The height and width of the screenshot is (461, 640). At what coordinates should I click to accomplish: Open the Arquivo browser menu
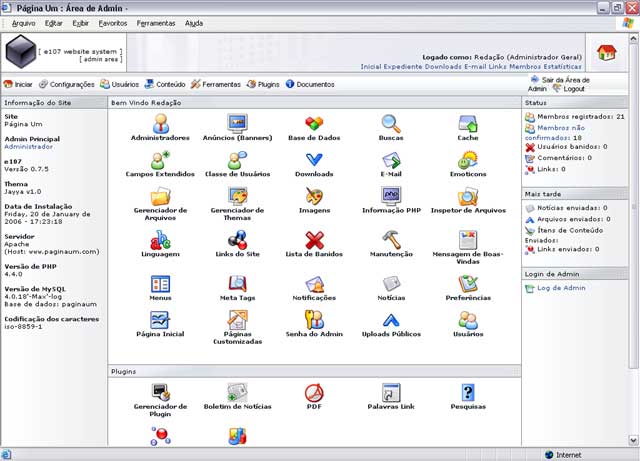coord(23,23)
